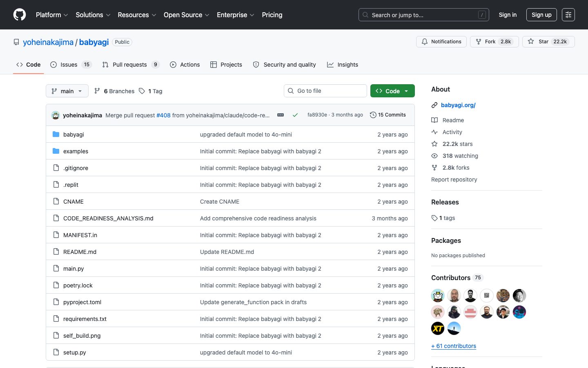Open the green Code dropdown
This screenshot has width=588, height=368.
click(392, 91)
